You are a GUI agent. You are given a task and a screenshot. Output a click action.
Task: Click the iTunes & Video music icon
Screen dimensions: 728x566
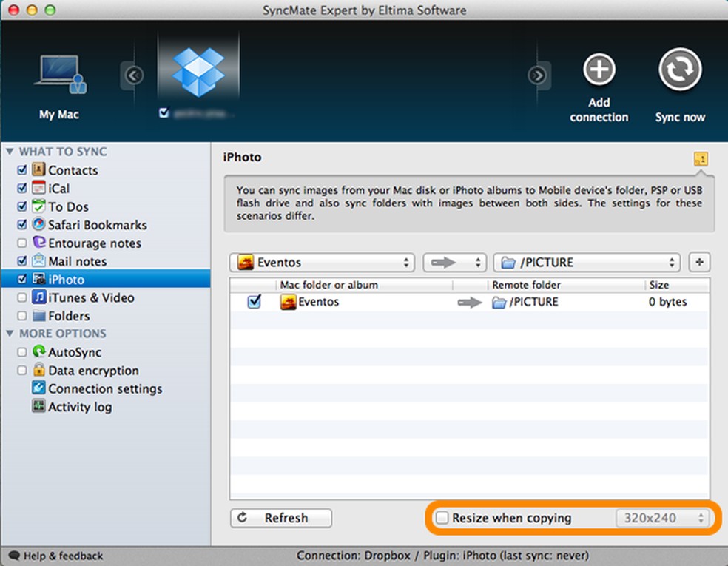click(x=39, y=297)
